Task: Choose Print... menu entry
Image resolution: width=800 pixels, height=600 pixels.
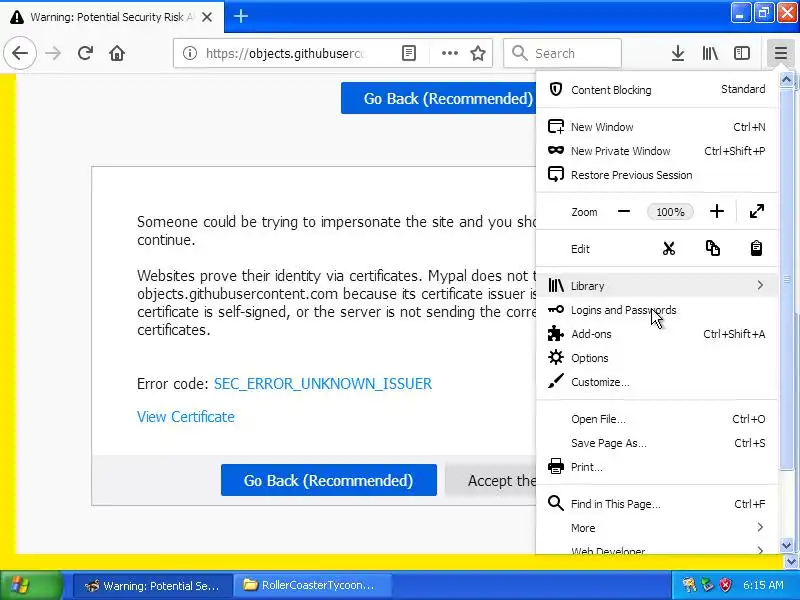Action: coord(657,467)
